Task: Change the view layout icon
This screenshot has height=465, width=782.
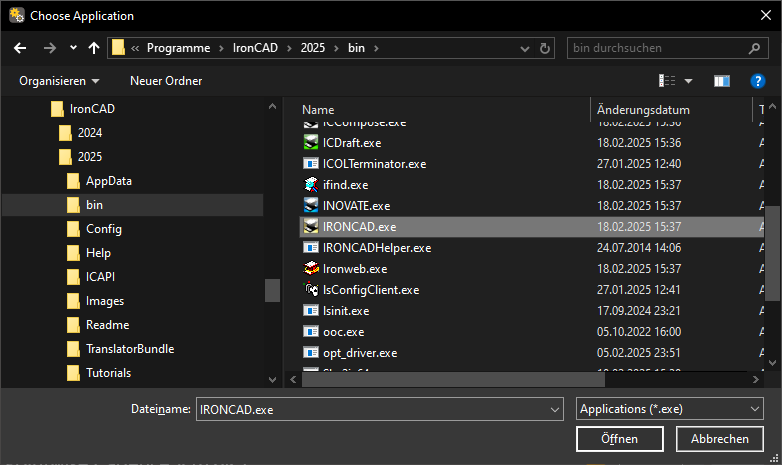Action: tap(667, 80)
